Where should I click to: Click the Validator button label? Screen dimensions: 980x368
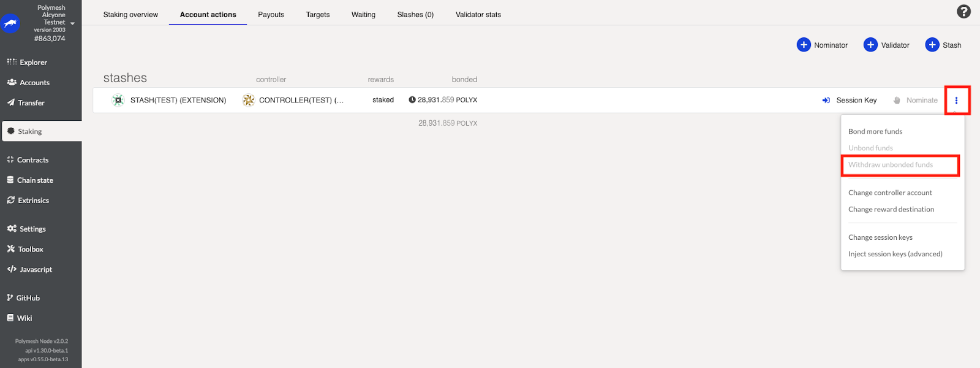click(895, 45)
